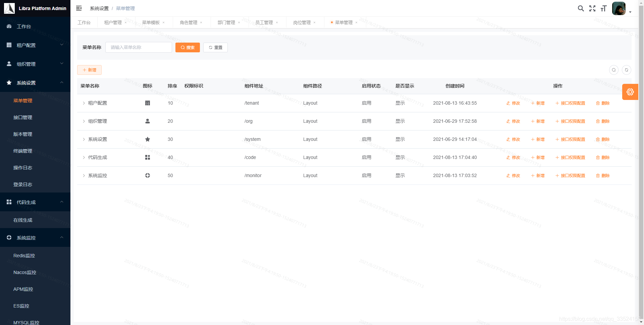Close the 部门管理 tab
The height and width of the screenshot is (325, 644).
pos(239,22)
